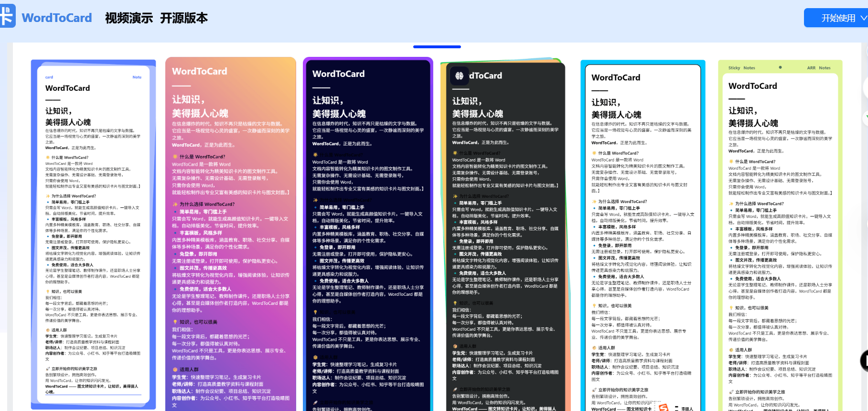Click the rocket icon in green card
The width and height of the screenshot is (868, 411).
(x=731, y=392)
